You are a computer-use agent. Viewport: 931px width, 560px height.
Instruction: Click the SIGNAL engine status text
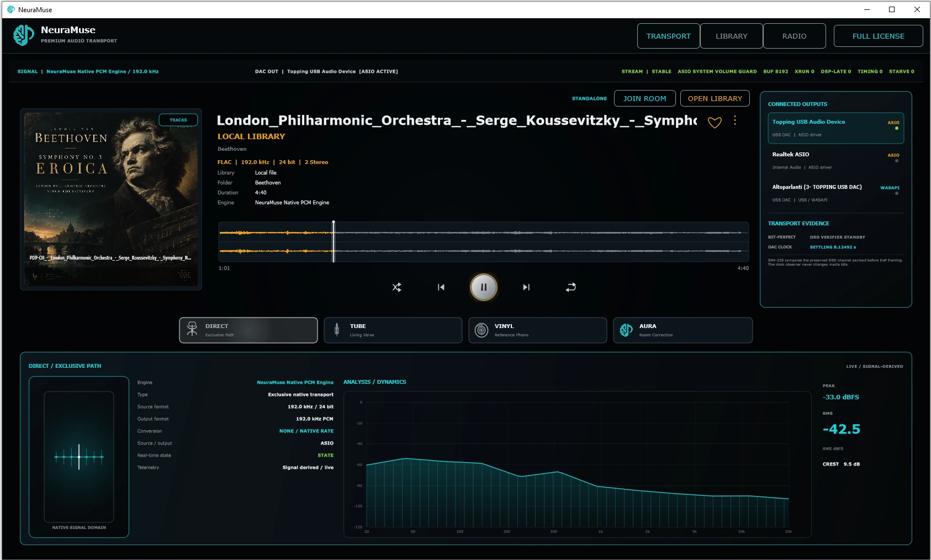coord(88,71)
